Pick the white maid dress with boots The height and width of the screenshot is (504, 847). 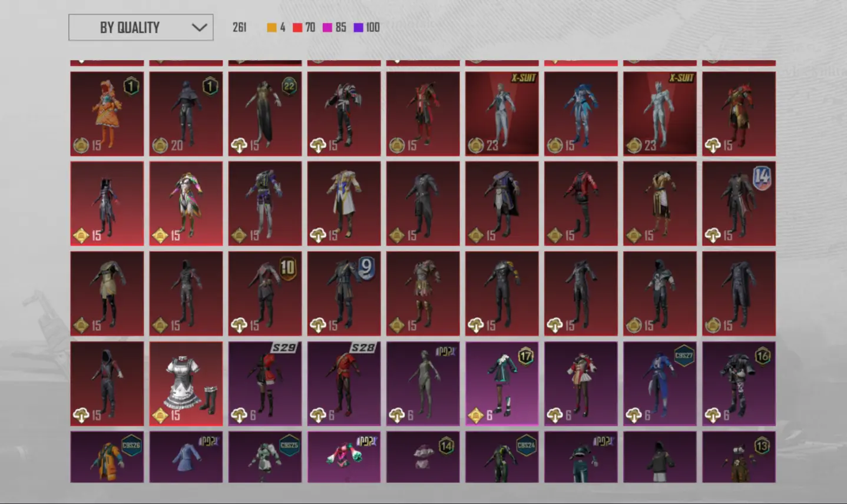(x=186, y=384)
